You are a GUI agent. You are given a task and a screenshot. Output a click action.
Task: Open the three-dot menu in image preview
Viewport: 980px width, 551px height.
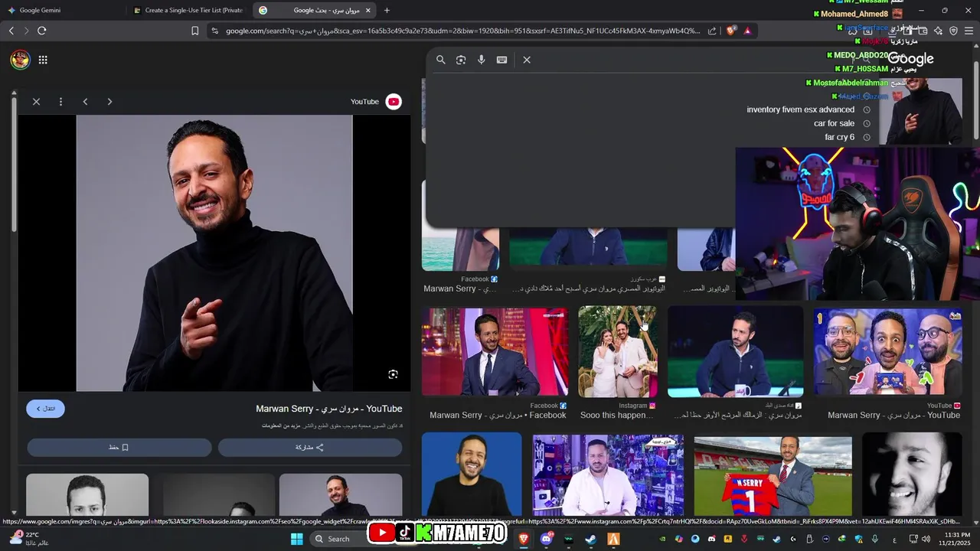click(x=60, y=101)
